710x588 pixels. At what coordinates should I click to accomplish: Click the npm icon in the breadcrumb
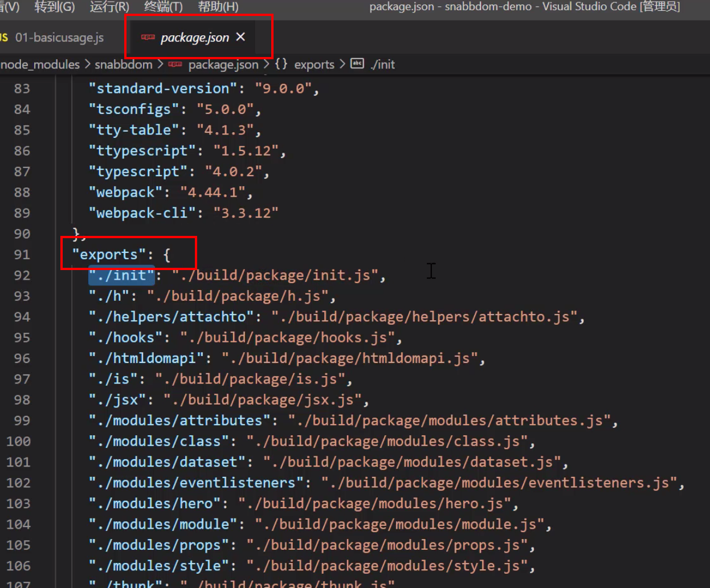[176, 64]
